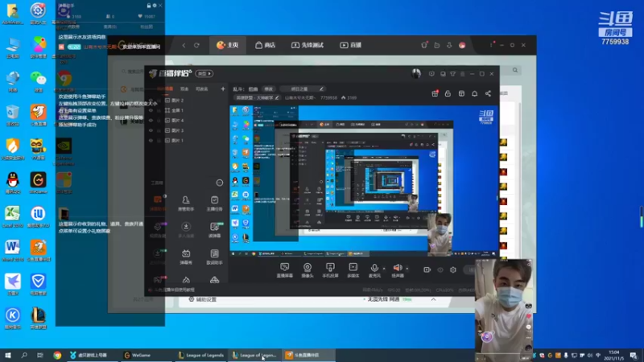Add the camera source (摄像头)
This screenshot has width=644, height=362.
tap(308, 270)
